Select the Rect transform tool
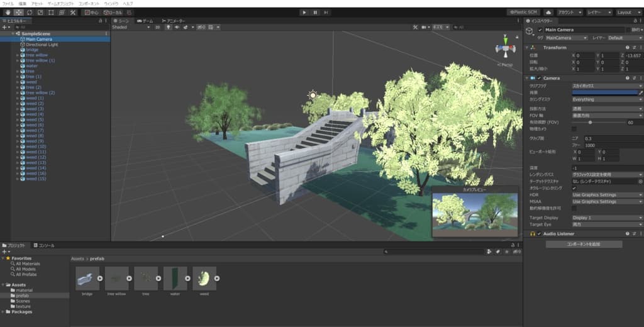Screen dimensions: 644x327 coord(51,12)
